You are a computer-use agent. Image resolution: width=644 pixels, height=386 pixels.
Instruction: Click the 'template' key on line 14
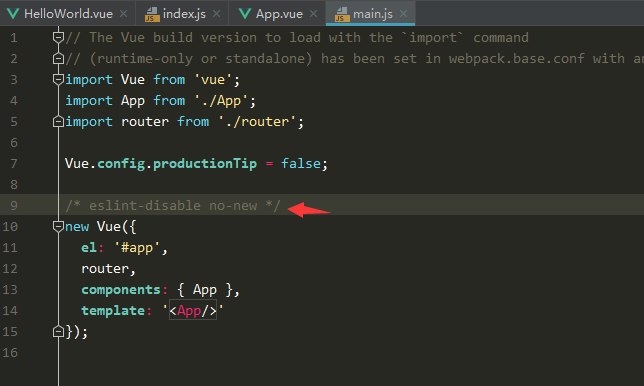point(113,310)
